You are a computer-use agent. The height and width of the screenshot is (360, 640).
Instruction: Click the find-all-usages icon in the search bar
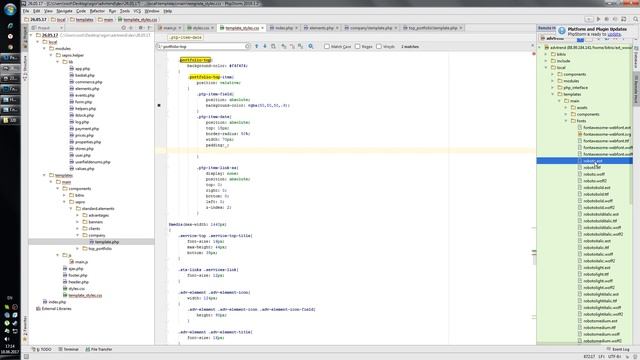coord(273,47)
